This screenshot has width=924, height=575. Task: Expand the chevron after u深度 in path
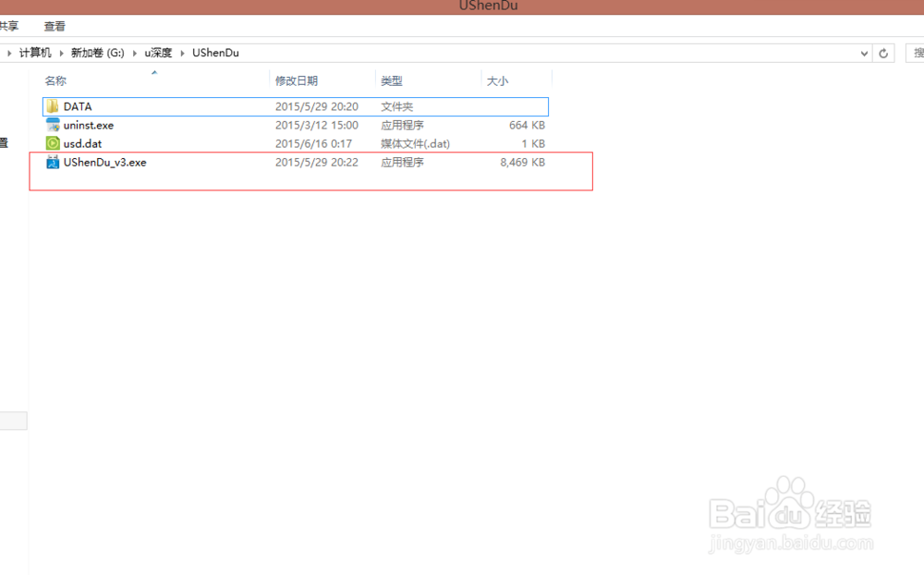(182, 53)
